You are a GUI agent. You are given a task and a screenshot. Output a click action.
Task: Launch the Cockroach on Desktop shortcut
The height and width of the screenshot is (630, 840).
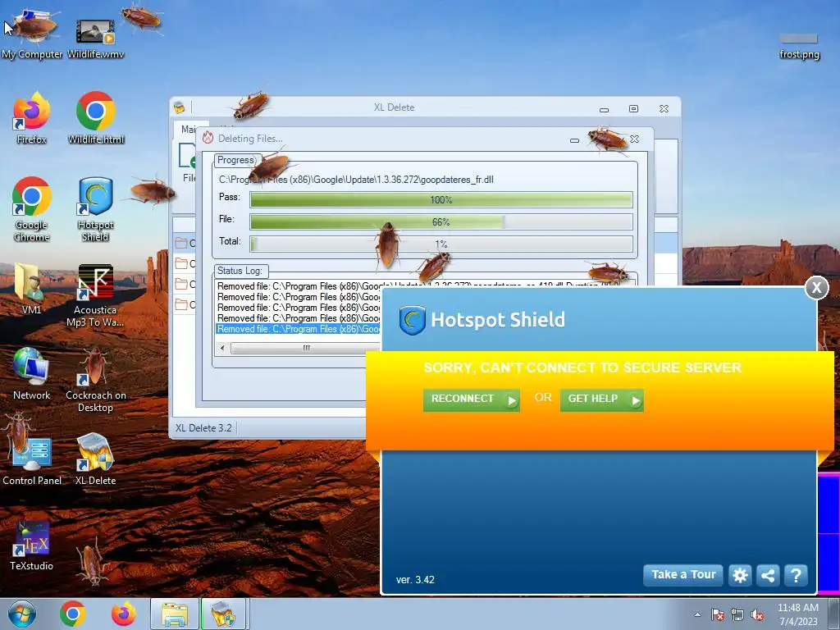95,381
